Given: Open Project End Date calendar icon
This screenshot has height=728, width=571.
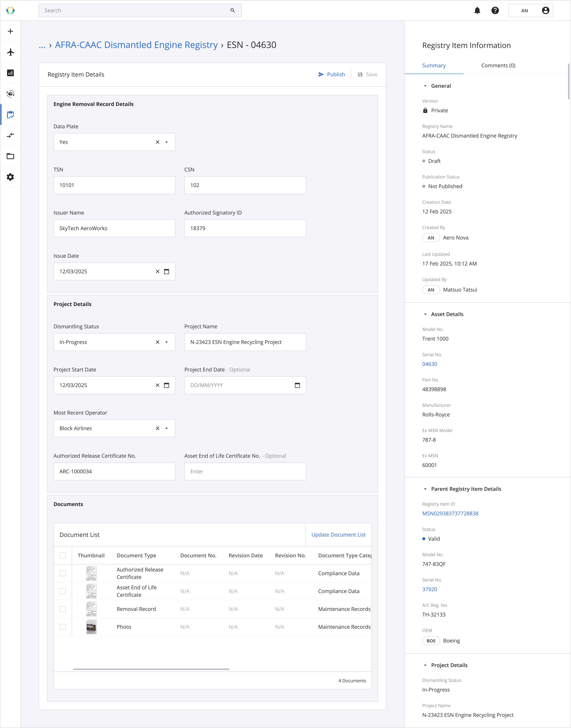Looking at the screenshot, I should 297,385.
